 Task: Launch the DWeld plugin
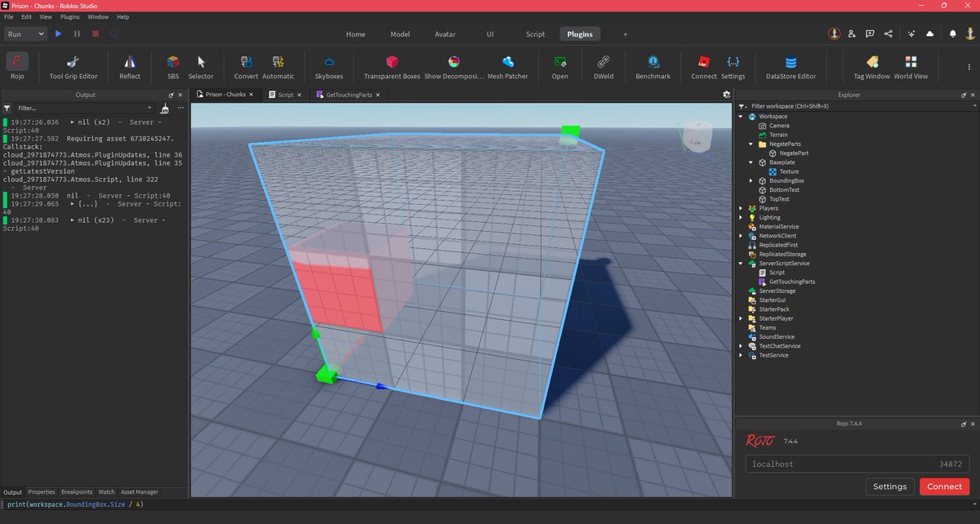coord(604,66)
